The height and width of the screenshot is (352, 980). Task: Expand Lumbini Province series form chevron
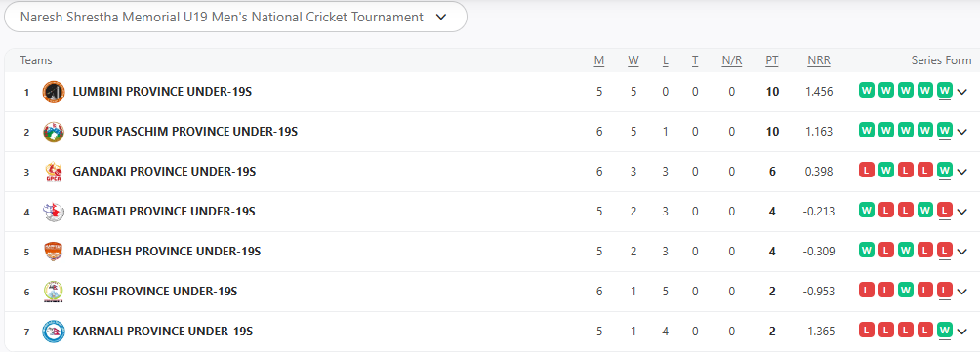(961, 92)
